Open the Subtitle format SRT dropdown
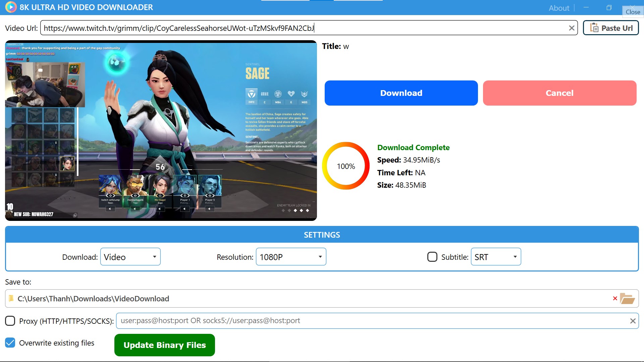The width and height of the screenshot is (644, 362). pyautogui.click(x=495, y=257)
